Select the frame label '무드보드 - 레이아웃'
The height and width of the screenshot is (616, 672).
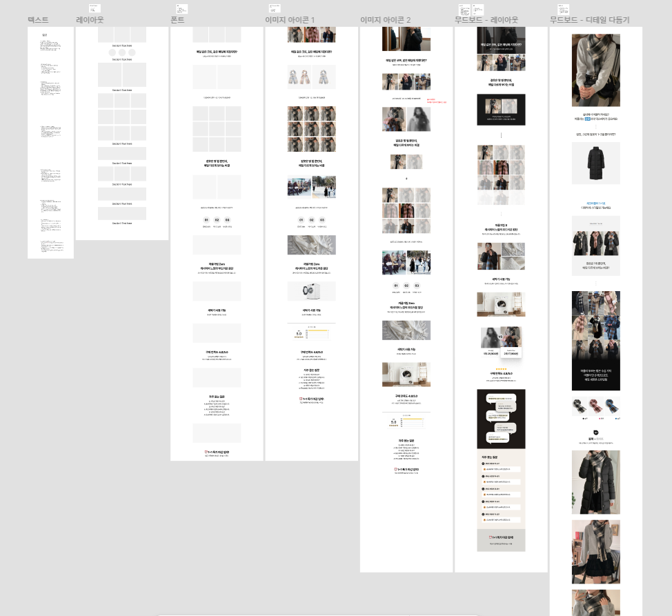click(x=486, y=20)
